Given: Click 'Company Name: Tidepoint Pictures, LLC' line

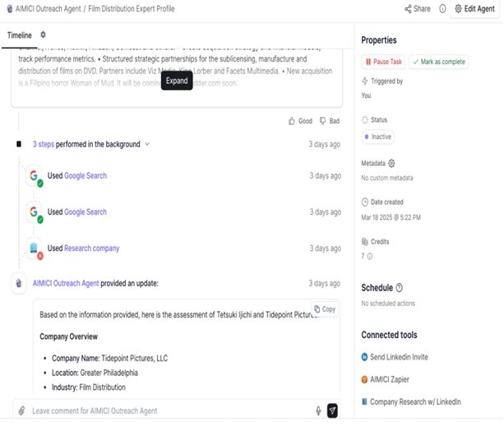Looking at the screenshot, I should (x=109, y=358).
